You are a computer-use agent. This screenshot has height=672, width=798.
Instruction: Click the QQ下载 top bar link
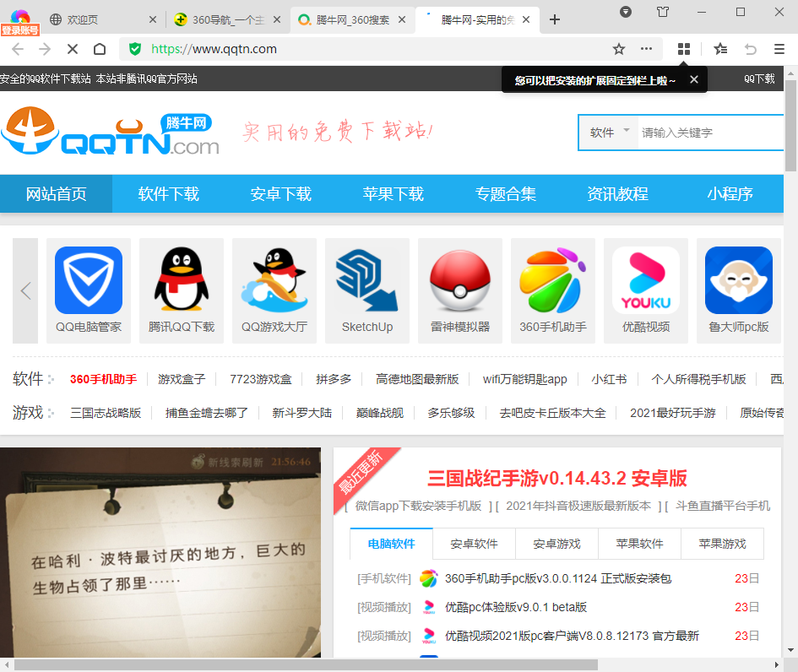pyautogui.click(x=759, y=79)
